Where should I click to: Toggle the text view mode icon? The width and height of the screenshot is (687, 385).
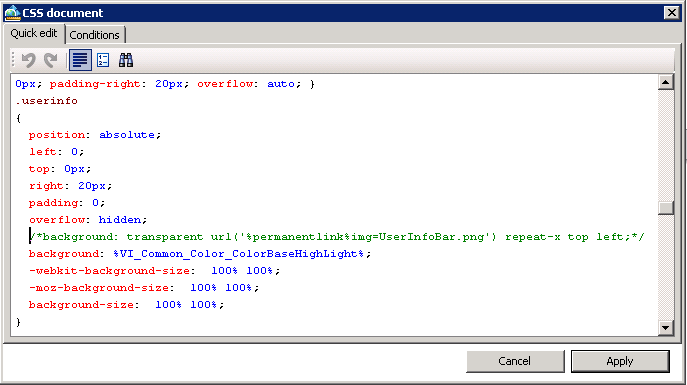80,60
